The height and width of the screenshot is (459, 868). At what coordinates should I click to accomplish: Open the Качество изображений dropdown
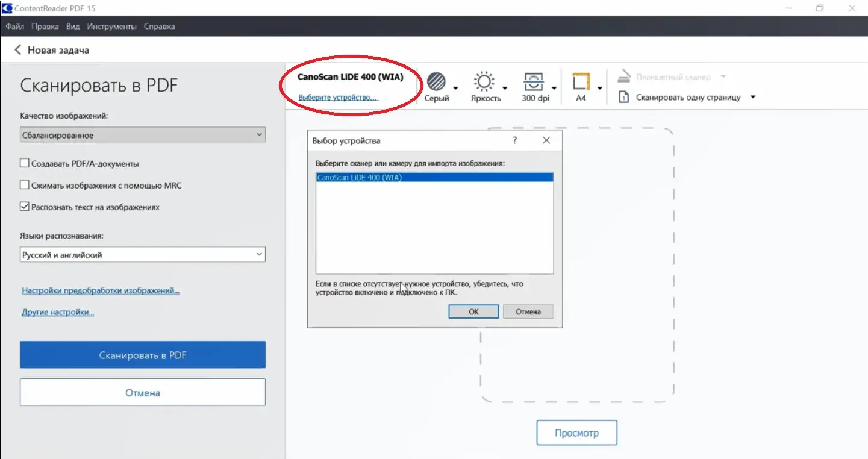pyautogui.click(x=143, y=135)
